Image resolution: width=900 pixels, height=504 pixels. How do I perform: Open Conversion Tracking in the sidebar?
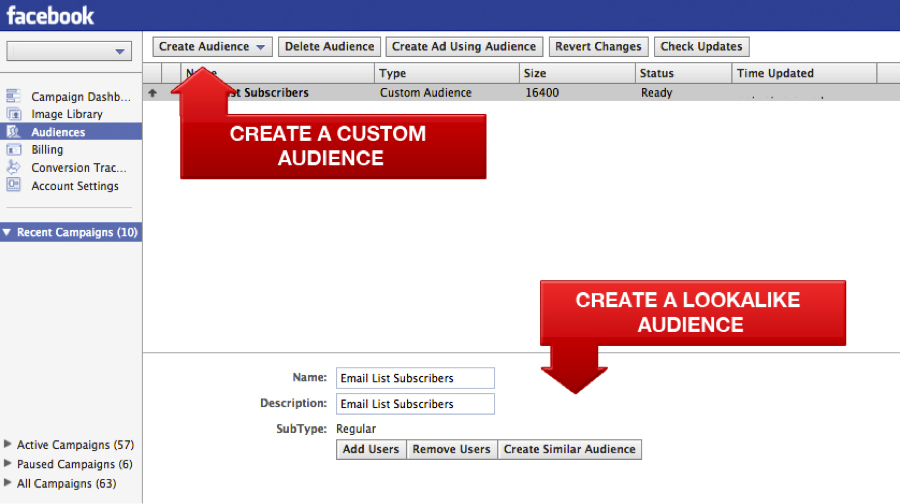click(x=79, y=168)
